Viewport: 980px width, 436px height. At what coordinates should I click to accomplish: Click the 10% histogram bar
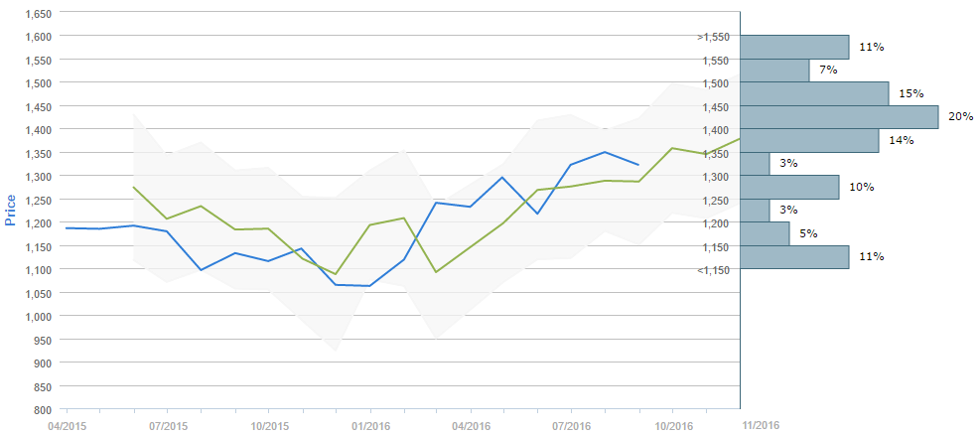789,187
